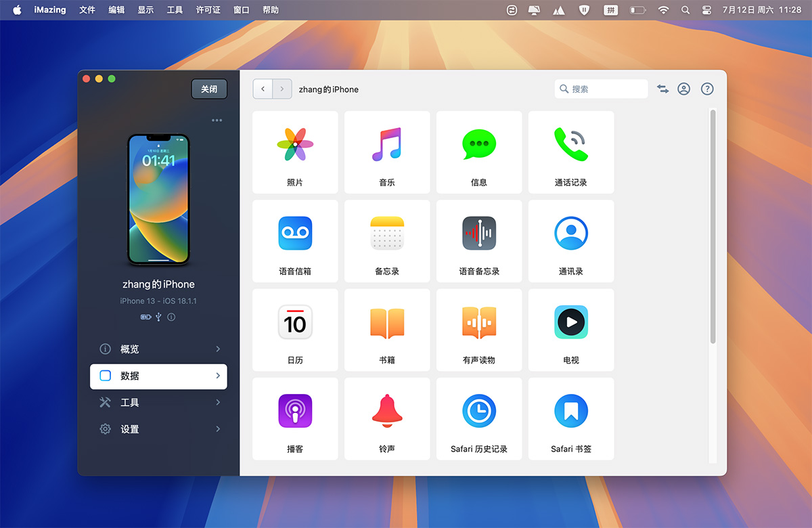This screenshot has height=528, width=812.
Task: Click the 搜索 search field
Action: [x=601, y=89]
